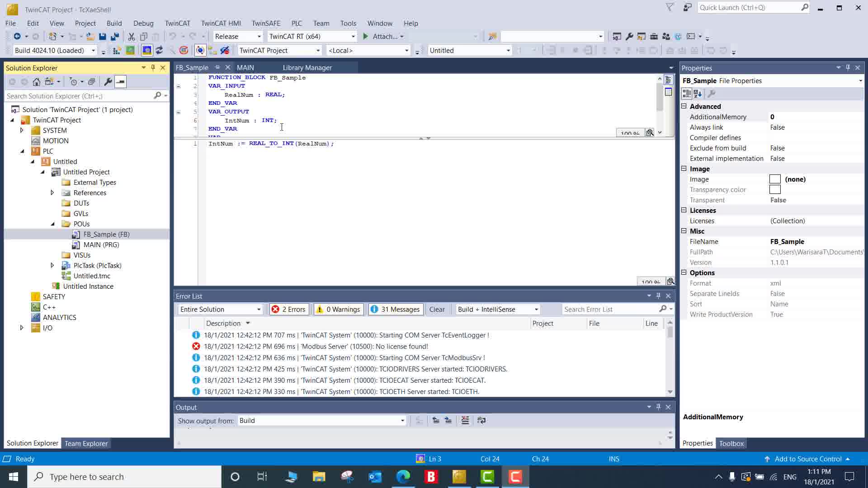Screen dimensions: 868x488
Task: Toggle Word Wrap icon in Output panel
Action: 481,421
